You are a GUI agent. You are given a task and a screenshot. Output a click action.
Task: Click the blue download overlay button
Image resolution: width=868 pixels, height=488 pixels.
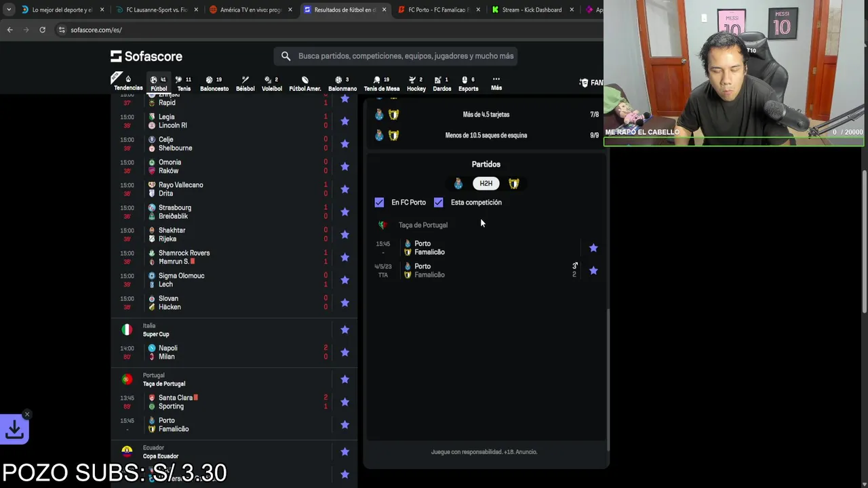pyautogui.click(x=14, y=429)
